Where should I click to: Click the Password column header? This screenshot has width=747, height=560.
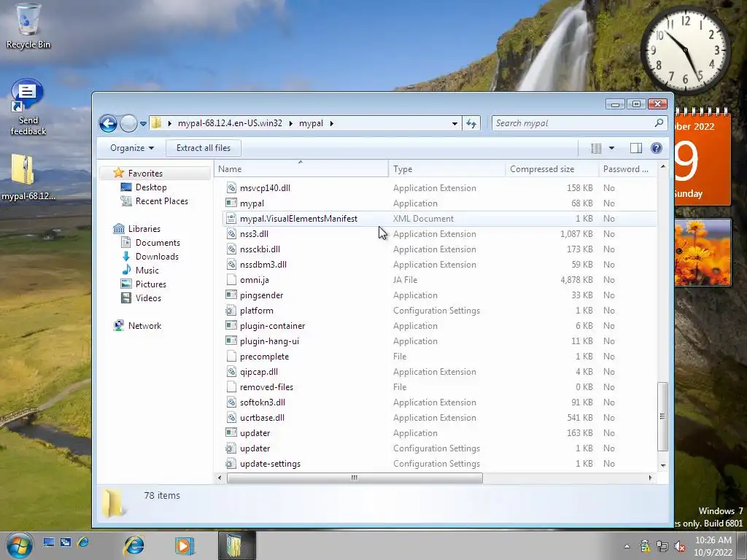pos(628,169)
